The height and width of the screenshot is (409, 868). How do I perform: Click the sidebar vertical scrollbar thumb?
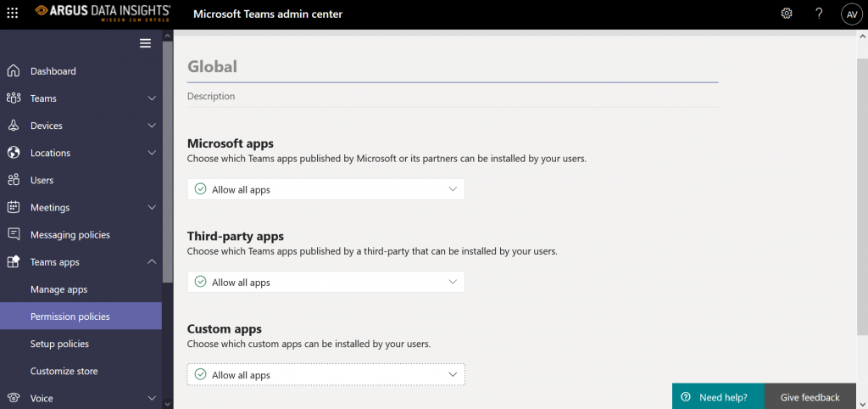[x=168, y=160]
